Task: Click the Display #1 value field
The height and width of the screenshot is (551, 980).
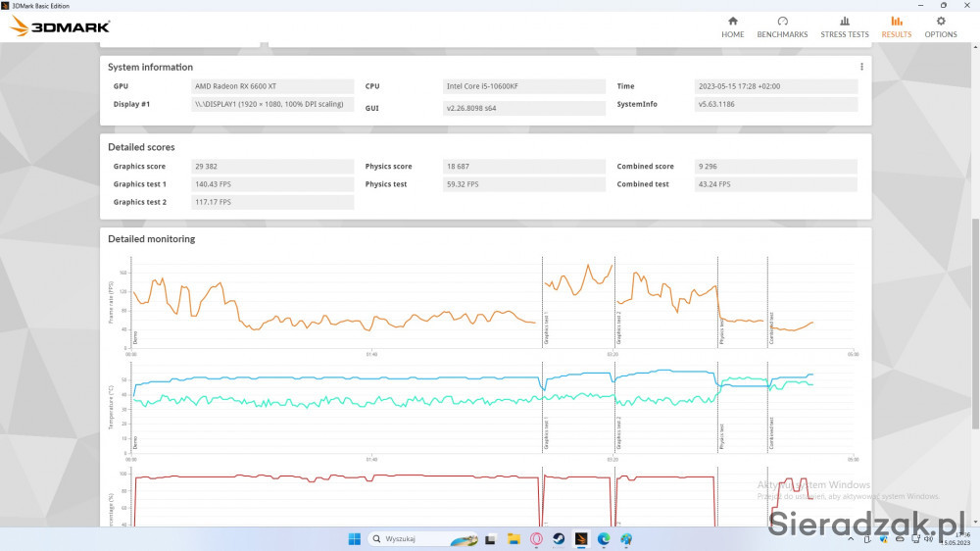Action: [272, 104]
